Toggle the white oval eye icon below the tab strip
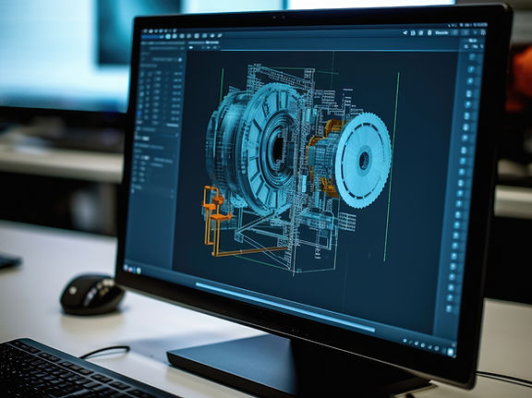Image resolution: width=532 pixels, height=398 pixels. [190, 48]
